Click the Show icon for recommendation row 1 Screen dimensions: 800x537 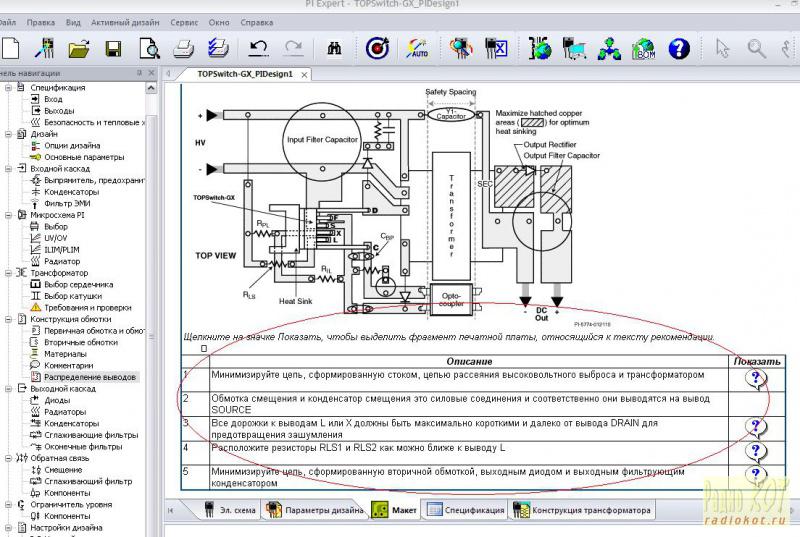click(756, 378)
